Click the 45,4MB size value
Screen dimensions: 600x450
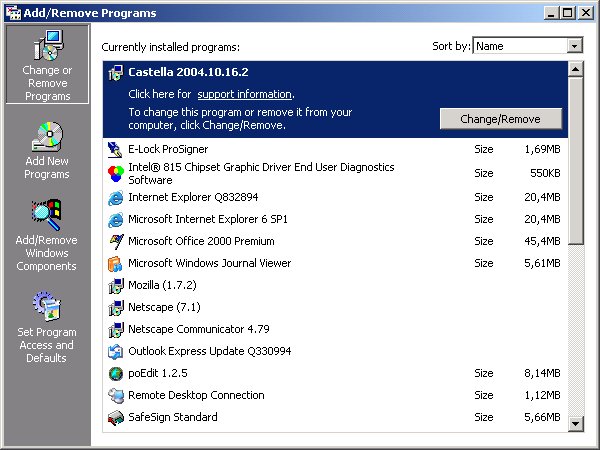(x=542, y=241)
